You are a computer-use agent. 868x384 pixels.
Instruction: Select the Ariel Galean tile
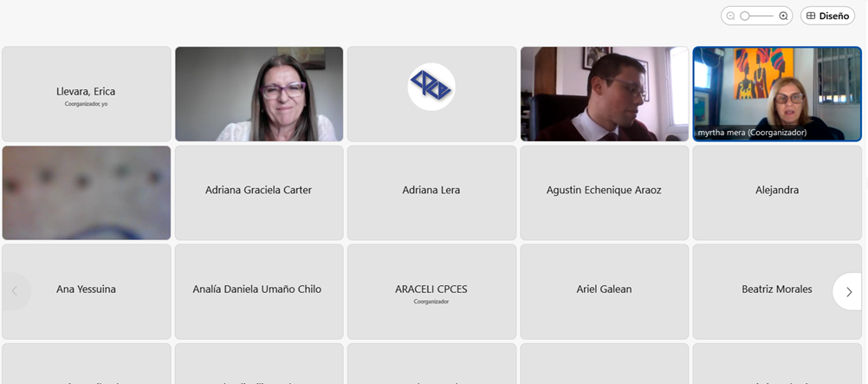605,291
